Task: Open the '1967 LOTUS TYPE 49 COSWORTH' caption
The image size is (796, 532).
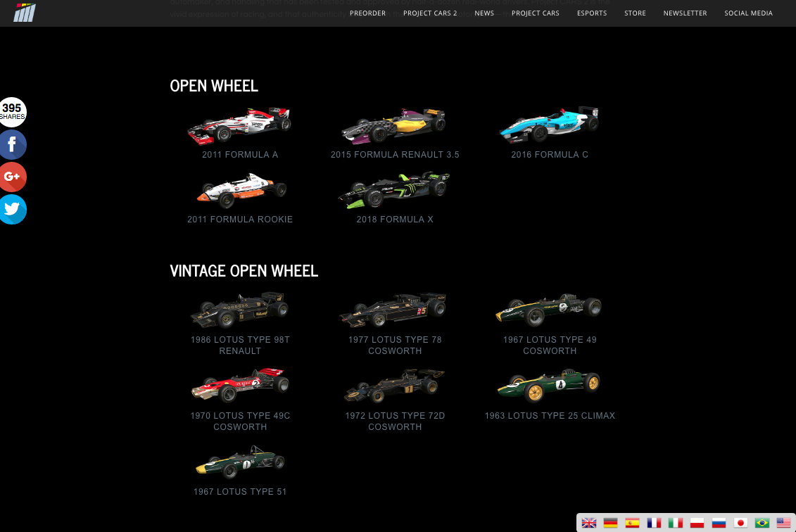Action: pyautogui.click(x=550, y=346)
